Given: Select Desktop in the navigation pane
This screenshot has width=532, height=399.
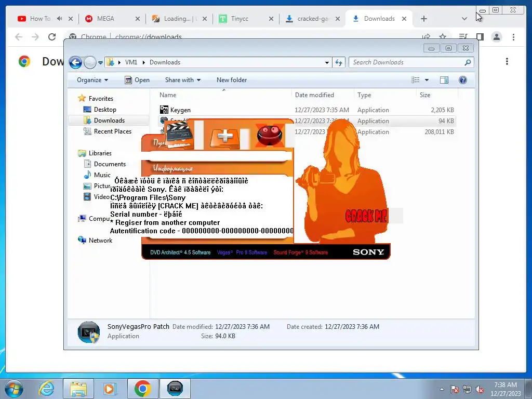Looking at the screenshot, I should [105, 110].
